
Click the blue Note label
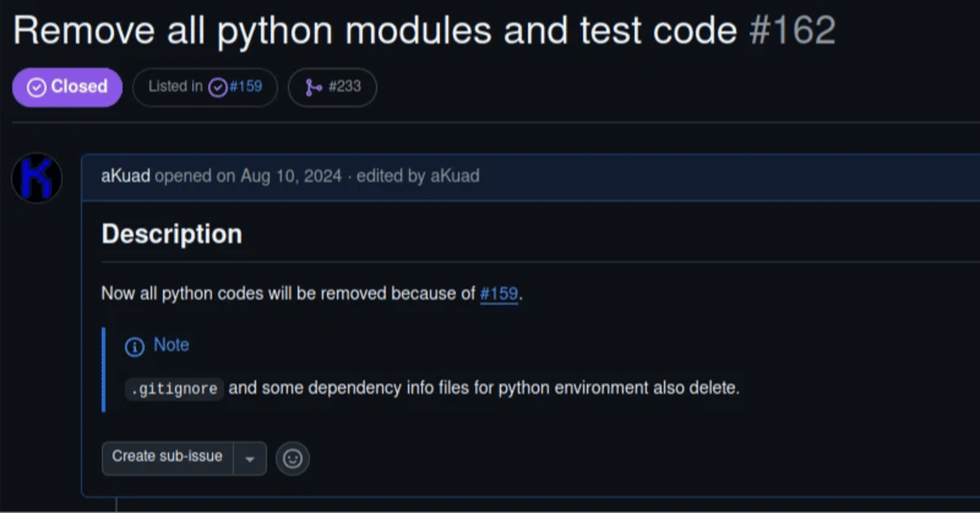pos(171,345)
